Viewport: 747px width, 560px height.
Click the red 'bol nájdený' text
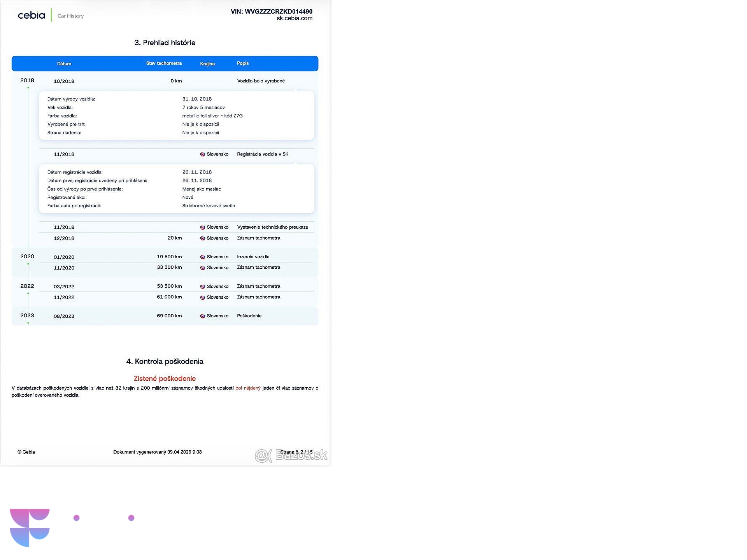click(248, 388)
